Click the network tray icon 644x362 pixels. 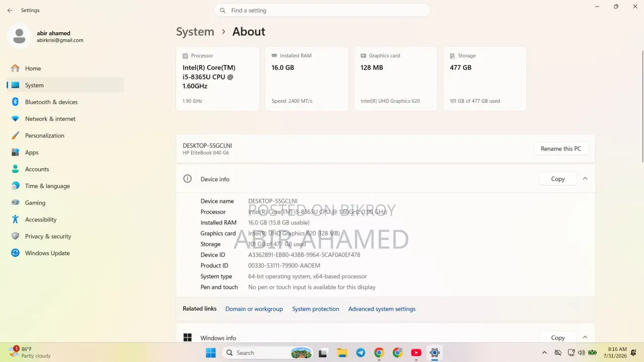pyautogui.click(x=571, y=352)
